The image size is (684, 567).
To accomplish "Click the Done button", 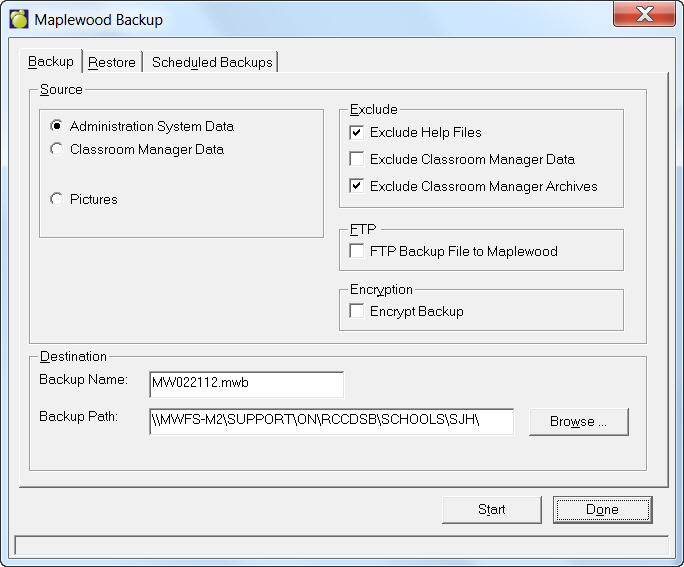I will pos(602,510).
